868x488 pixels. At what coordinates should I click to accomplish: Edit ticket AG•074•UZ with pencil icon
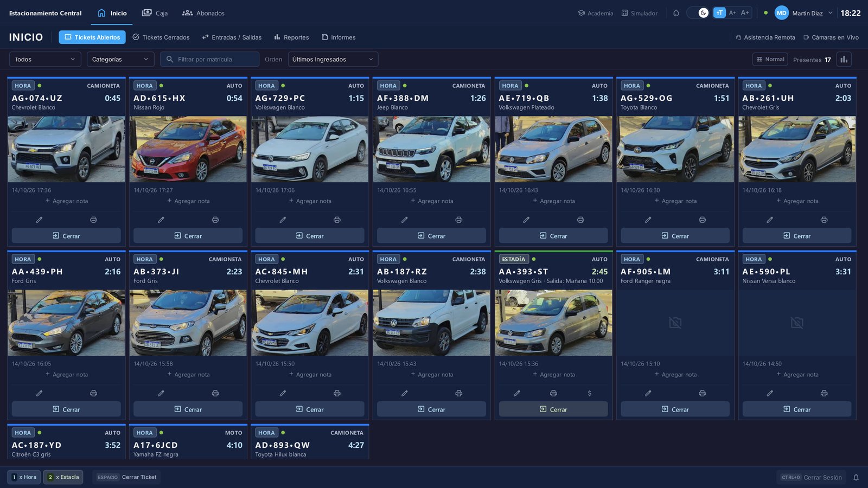pyautogui.click(x=39, y=220)
